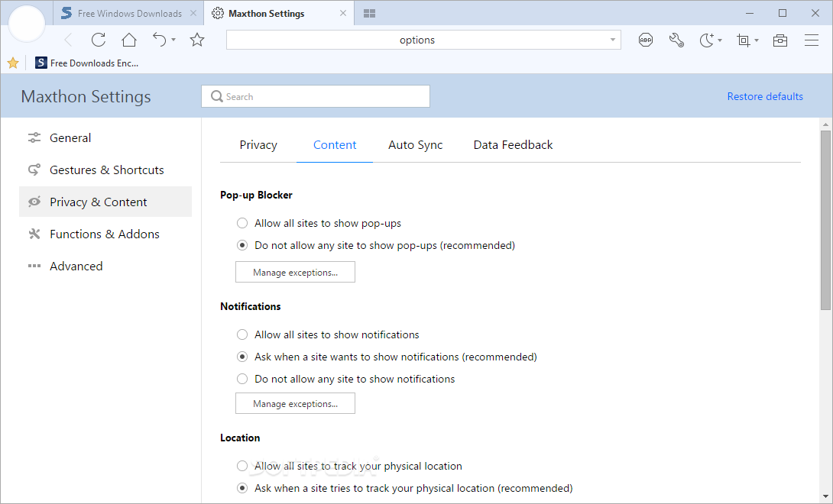Click the vertical scrollbar thumb
This screenshot has width=833, height=504.
[x=825, y=219]
